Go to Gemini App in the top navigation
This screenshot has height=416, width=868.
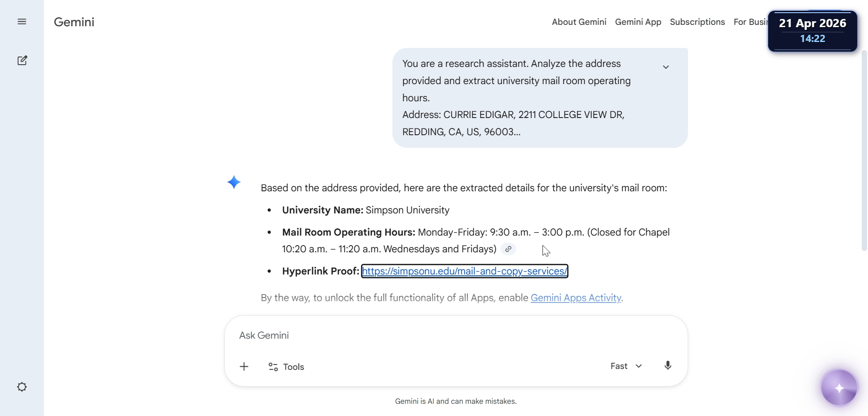(638, 22)
